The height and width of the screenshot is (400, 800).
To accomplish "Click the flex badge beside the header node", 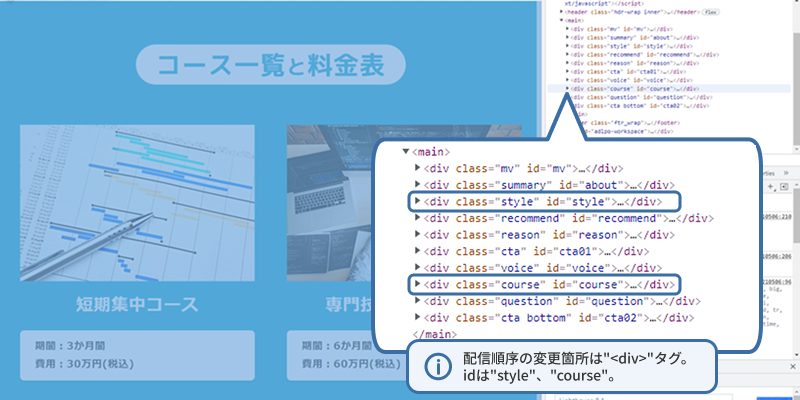I will coord(711,12).
